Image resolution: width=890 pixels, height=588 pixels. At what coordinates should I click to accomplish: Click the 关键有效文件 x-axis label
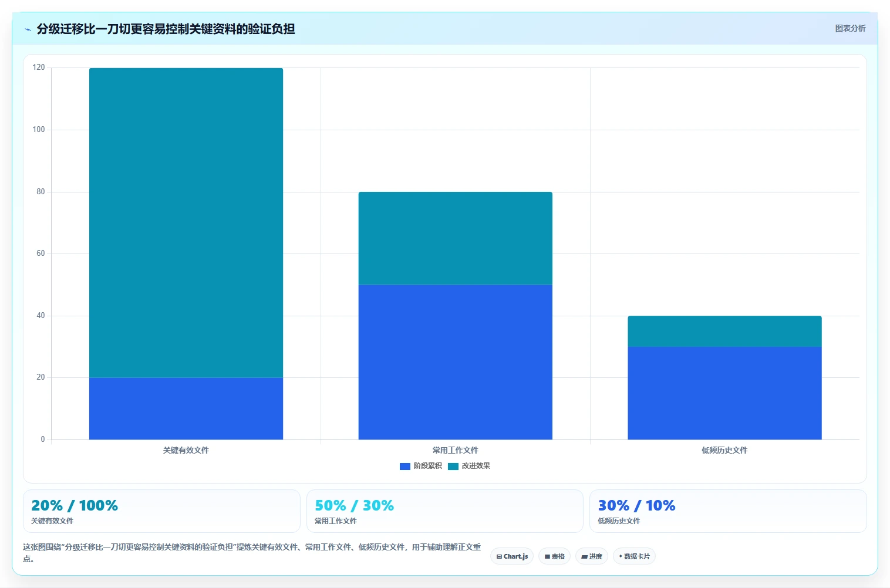tap(186, 450)
